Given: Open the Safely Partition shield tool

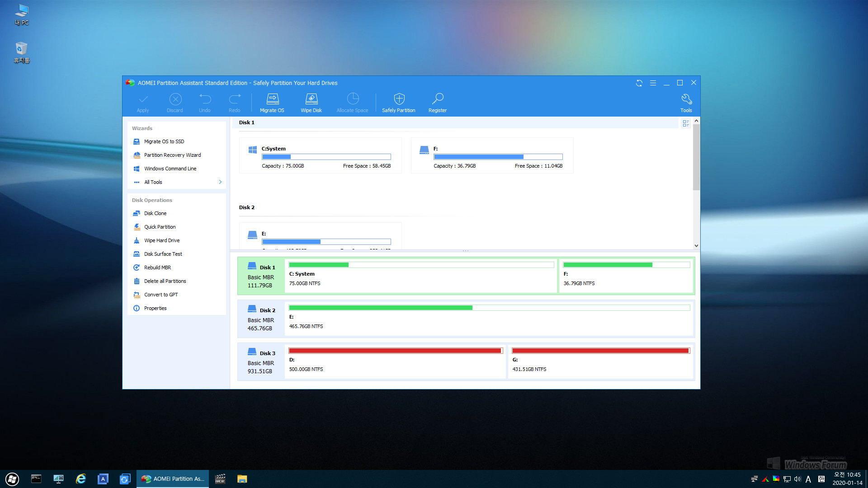Looking at the screenshot, I should [x=399, y=103].
